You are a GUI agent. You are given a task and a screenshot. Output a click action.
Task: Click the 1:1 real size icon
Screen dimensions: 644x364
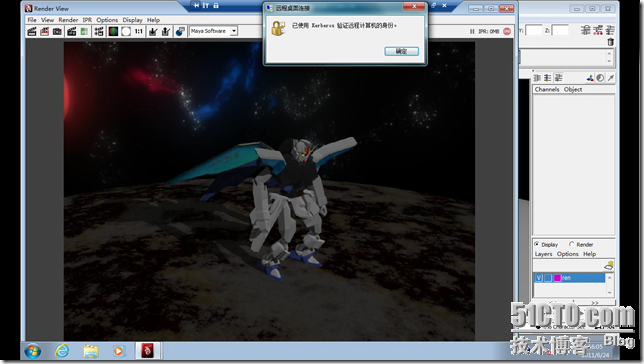point(139,31)
